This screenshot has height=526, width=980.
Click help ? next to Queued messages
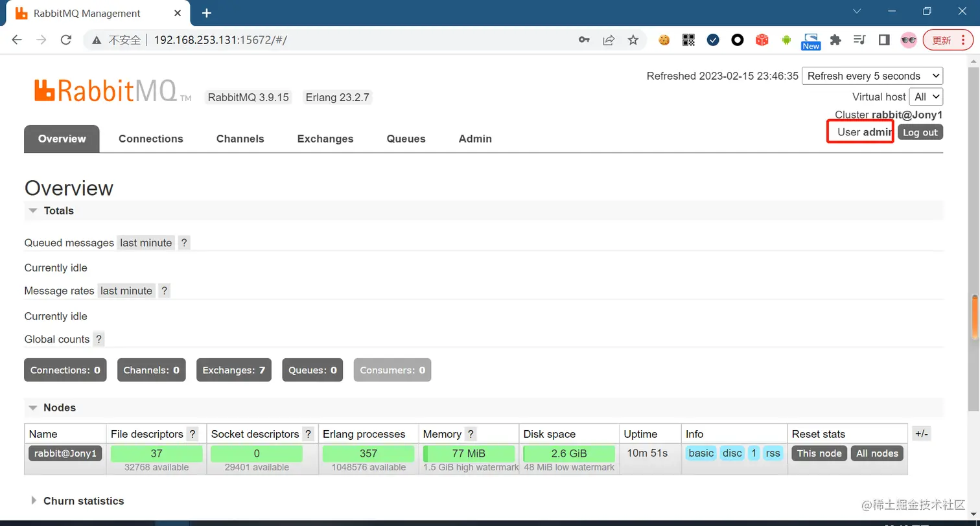[184, 243]
